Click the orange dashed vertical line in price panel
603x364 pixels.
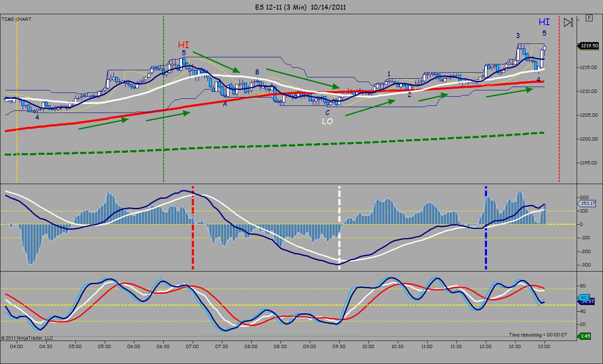(x=17, y=99)
